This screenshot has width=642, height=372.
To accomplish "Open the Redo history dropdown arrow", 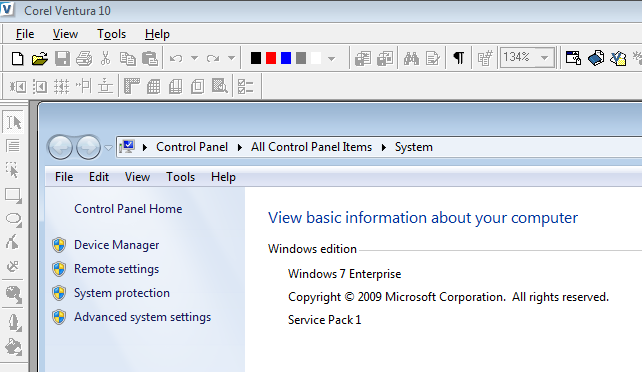I will point(231,59).
